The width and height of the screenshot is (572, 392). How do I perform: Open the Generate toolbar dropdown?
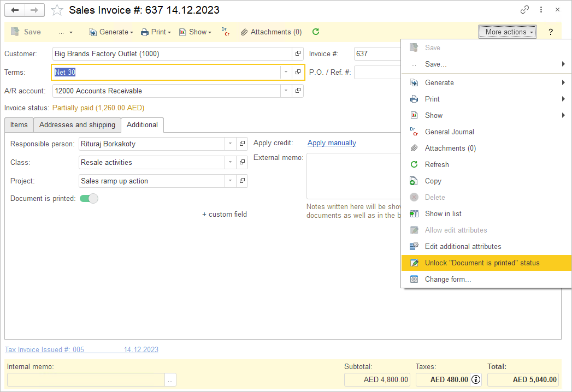pyautogui.click(x=111, y=32)
